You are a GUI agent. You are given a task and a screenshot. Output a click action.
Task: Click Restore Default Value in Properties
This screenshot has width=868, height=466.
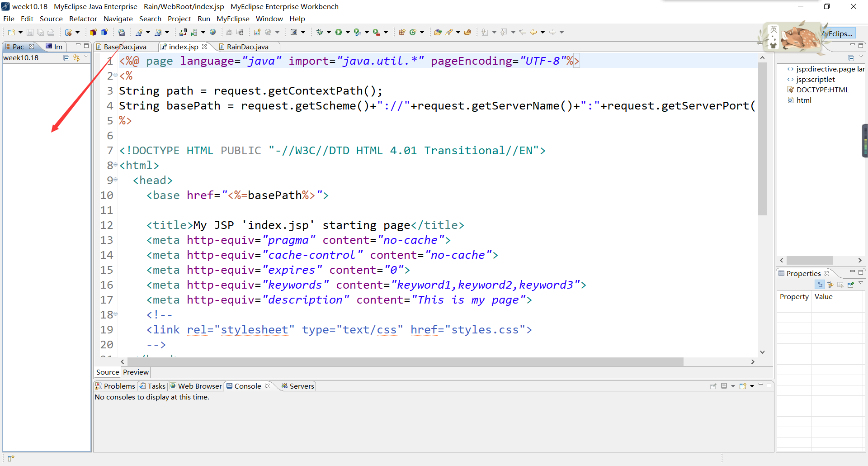840,285
